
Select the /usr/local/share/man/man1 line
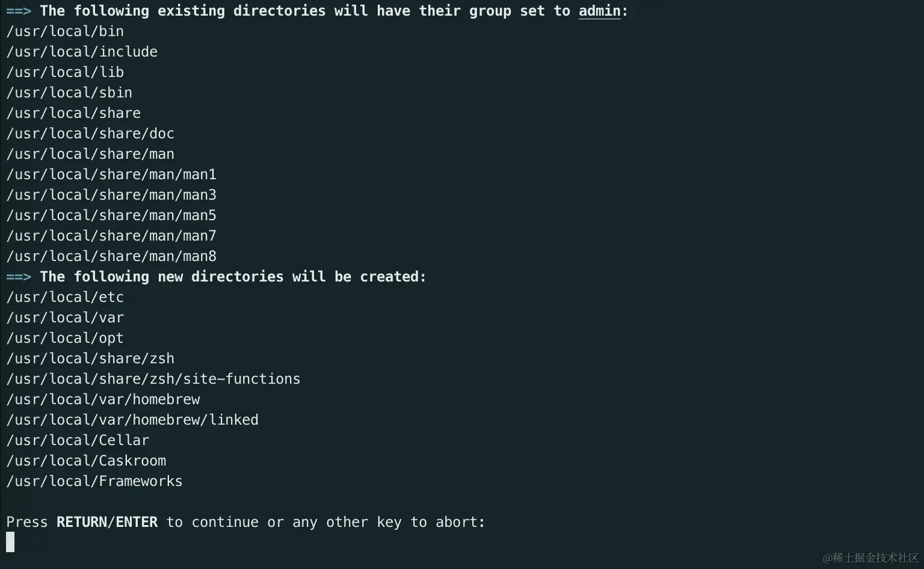tap(111, 174)
